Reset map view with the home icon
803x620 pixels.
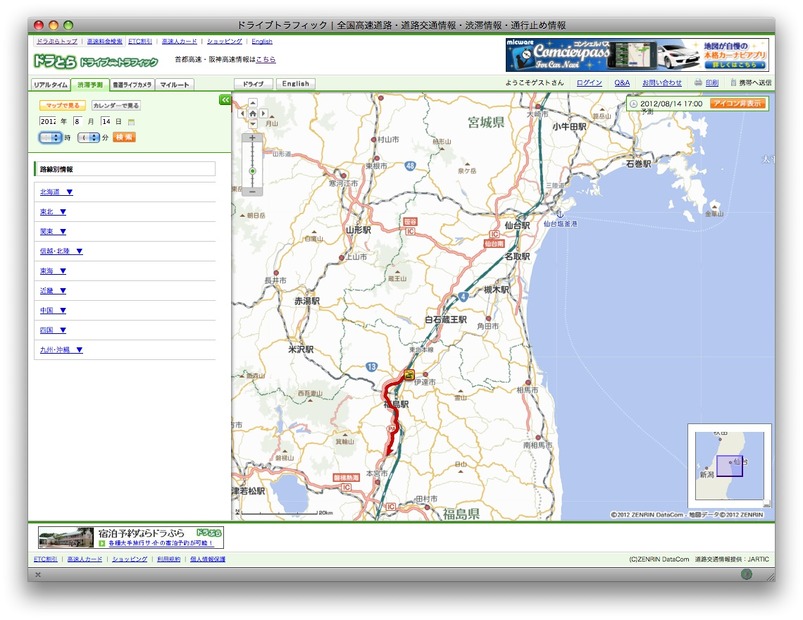[x=252, y=113]
